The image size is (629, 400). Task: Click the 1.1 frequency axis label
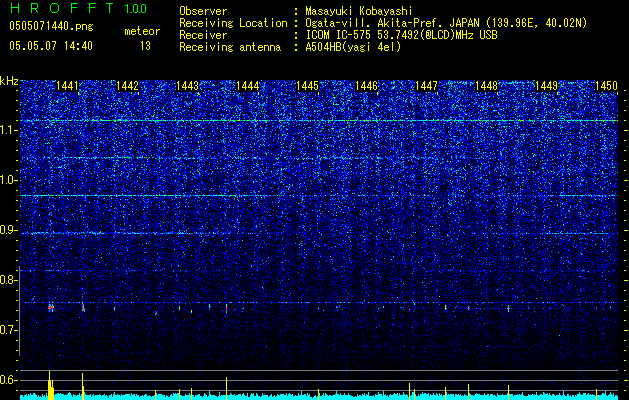pyautogui.click(x=8, y=130)
